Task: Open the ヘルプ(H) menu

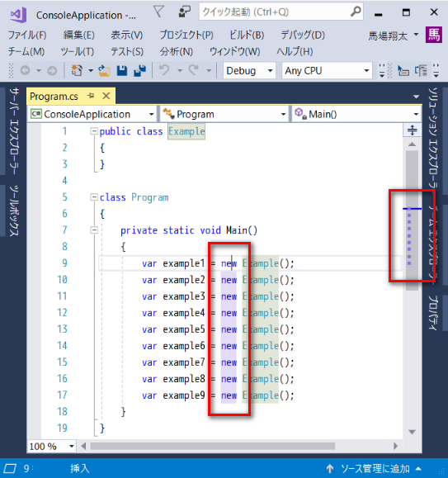Action: point(295,51)
